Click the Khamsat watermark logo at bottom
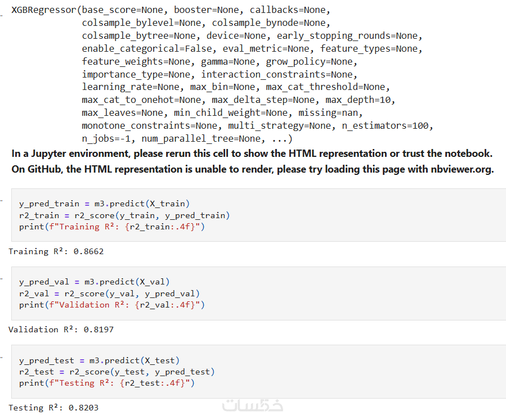Image resolution: width=506 pixels, height=420 pixels. pyautogui.click(x=253, y=405)
